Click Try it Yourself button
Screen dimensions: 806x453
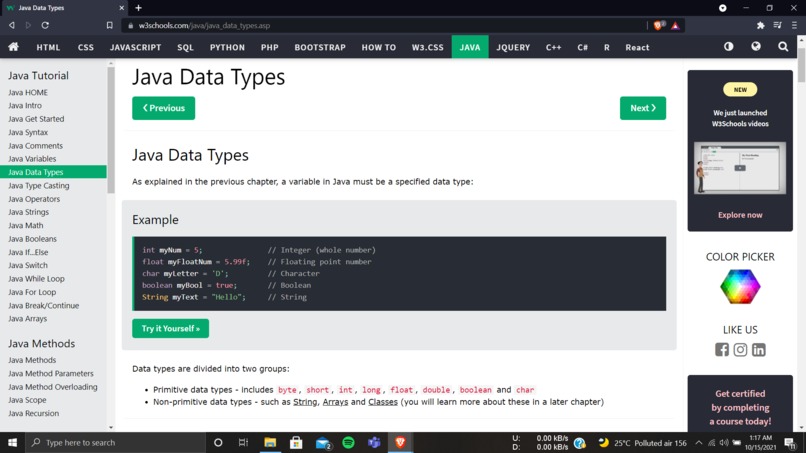tap(170, 328)
